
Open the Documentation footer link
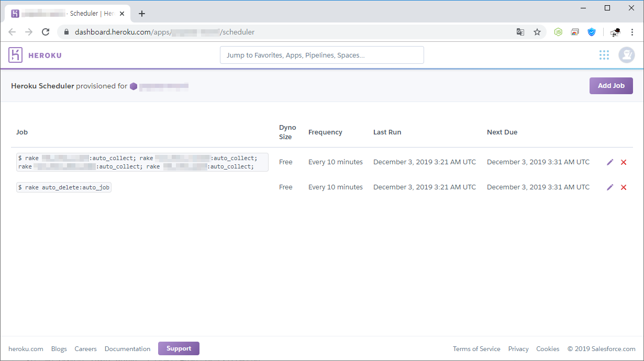click(x=127, y=349)
